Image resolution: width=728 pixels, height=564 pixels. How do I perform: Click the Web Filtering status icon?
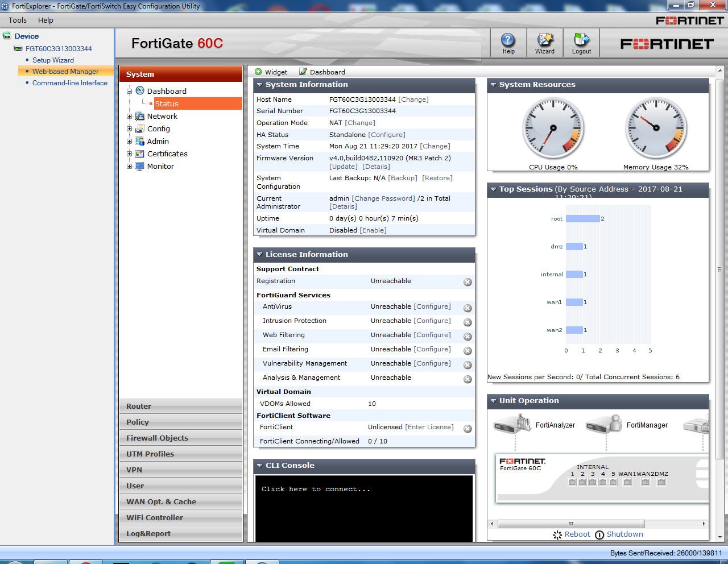[x=468, y=337]
